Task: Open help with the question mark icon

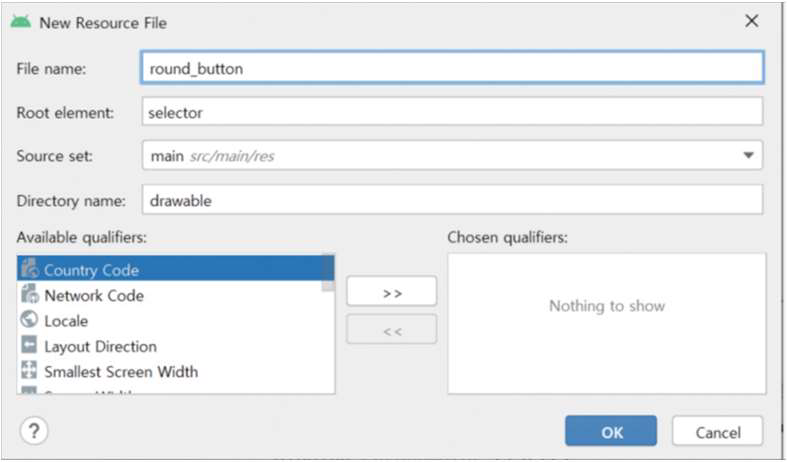Action: click(34, 431)
